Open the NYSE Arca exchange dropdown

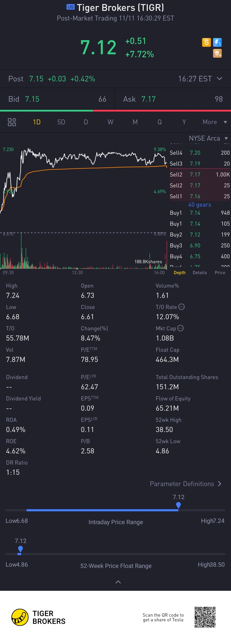pyautogui.click(x=208, y=138)
